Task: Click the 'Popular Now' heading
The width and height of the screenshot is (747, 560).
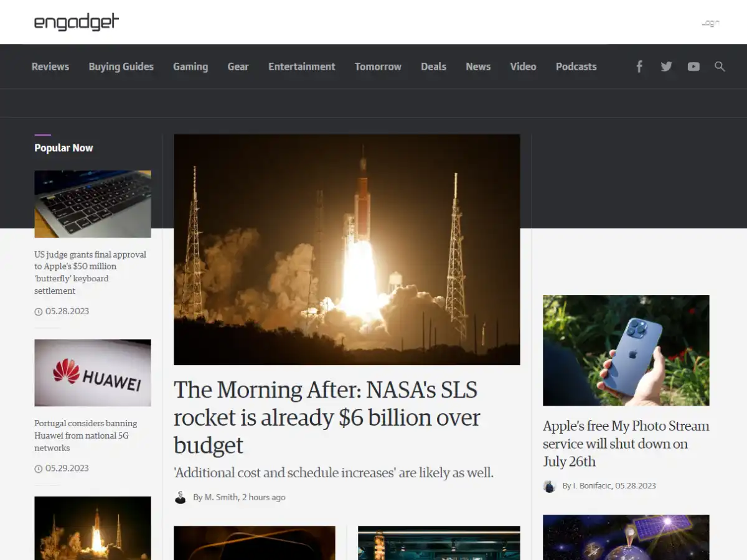Action: [63, 148]
